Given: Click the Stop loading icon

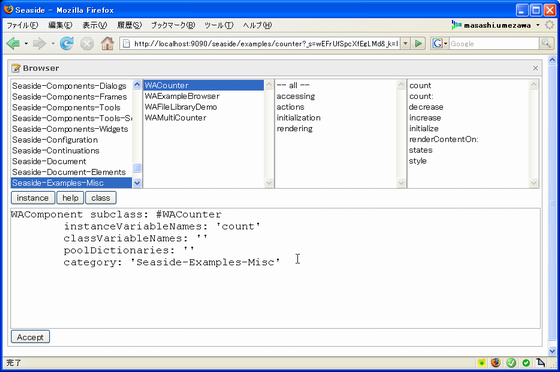Looking at the screenshot, I should [x=87, y=44].
